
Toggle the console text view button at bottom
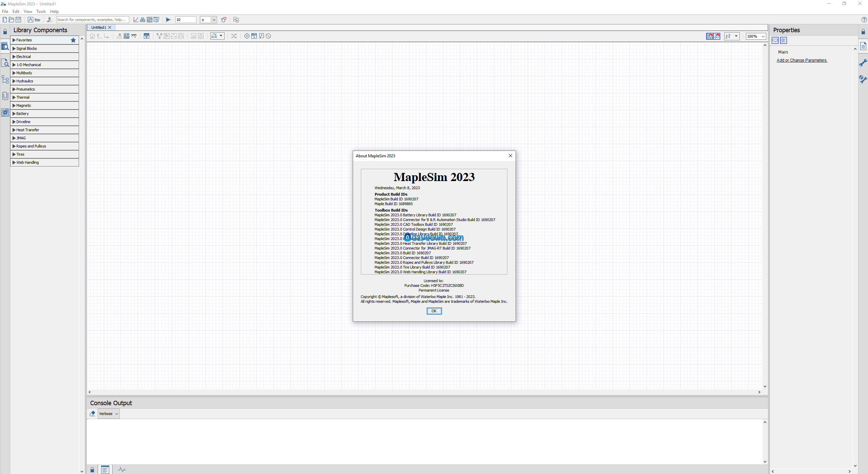105,470
